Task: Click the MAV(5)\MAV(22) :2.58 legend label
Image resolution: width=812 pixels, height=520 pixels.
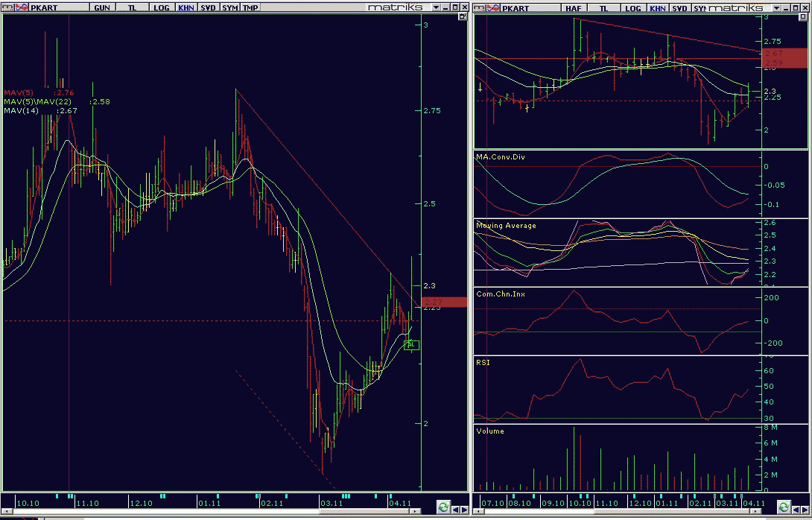Action: pyautogui.click(x=57, y=101)
